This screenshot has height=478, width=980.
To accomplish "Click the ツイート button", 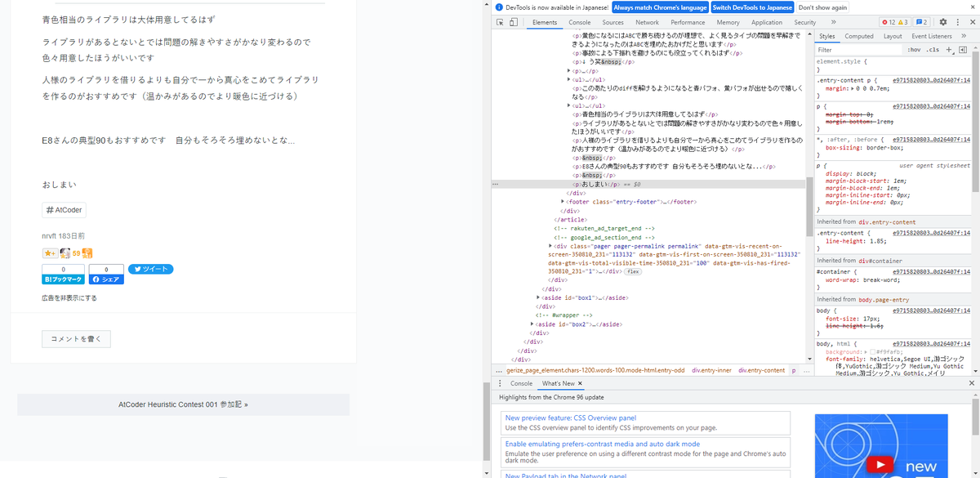I will [x=150, y=269].
